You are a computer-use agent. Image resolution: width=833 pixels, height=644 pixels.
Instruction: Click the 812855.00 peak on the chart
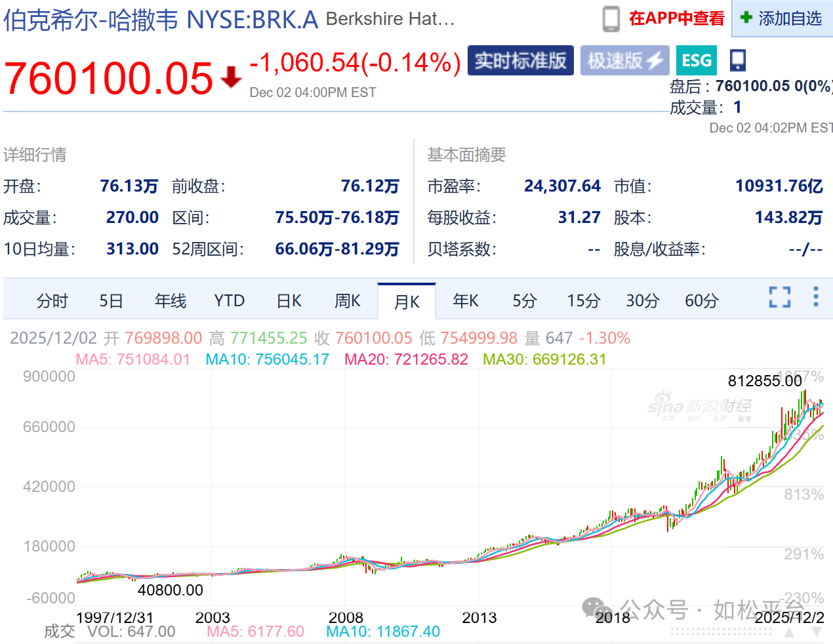(x=803, y=392)
